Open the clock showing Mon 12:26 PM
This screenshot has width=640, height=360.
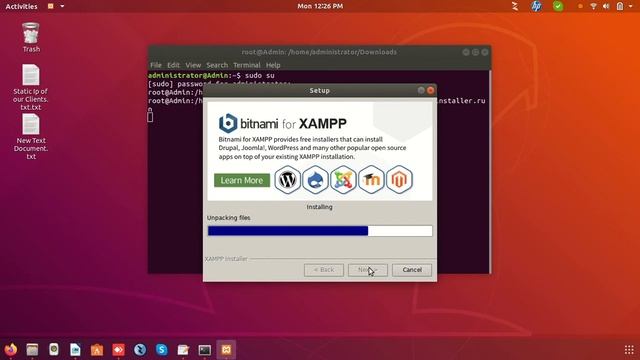320,6
